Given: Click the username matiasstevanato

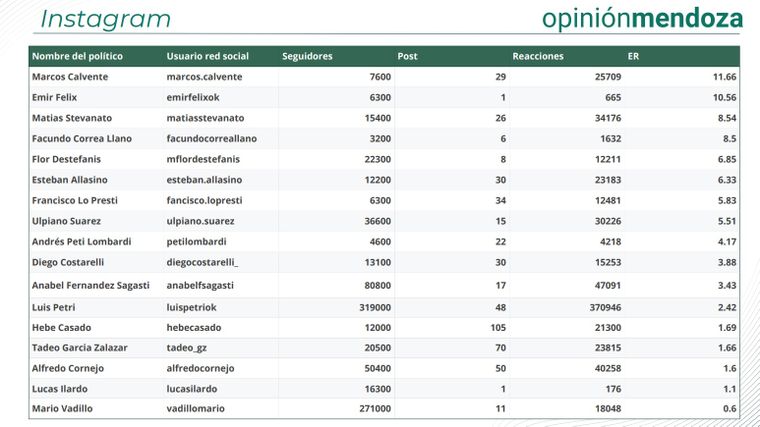Looking at the screenshot, I should coord(207,118).
